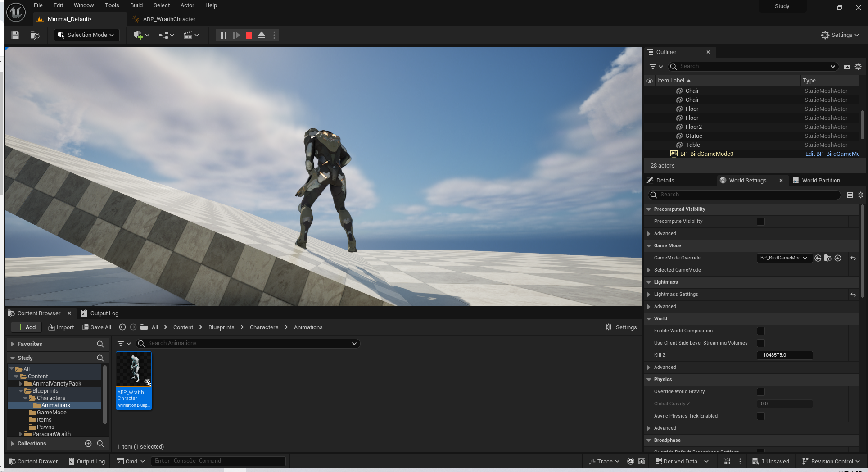Open the cinematics clapperboard icon menu
This screenshot has width=868, height=472.
191,35
